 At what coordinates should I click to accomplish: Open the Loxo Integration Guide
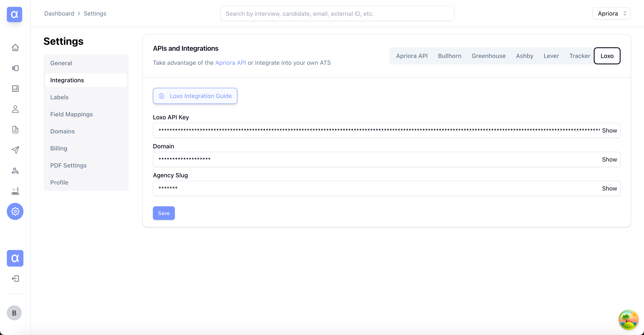(195, 96)
